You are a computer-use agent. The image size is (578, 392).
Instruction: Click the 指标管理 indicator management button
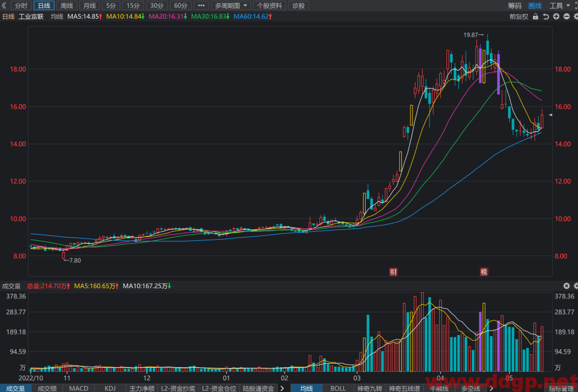click(561, 388)
